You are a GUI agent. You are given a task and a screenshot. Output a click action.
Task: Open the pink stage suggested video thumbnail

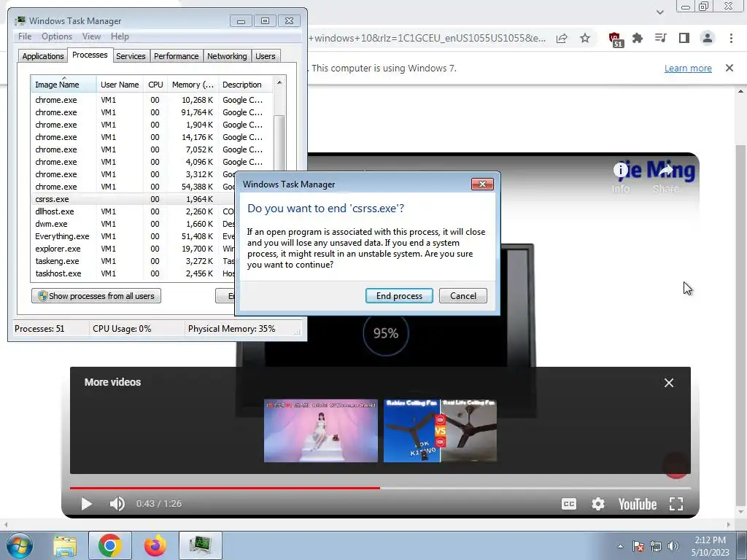[x=321, y=430]
